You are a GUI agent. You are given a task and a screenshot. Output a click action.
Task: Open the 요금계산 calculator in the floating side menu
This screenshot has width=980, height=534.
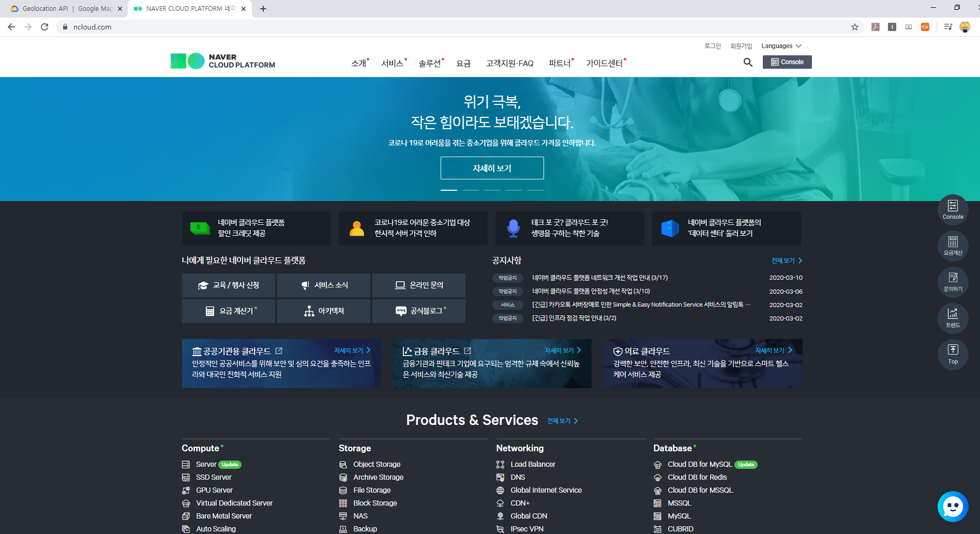(x=953, y=246)
